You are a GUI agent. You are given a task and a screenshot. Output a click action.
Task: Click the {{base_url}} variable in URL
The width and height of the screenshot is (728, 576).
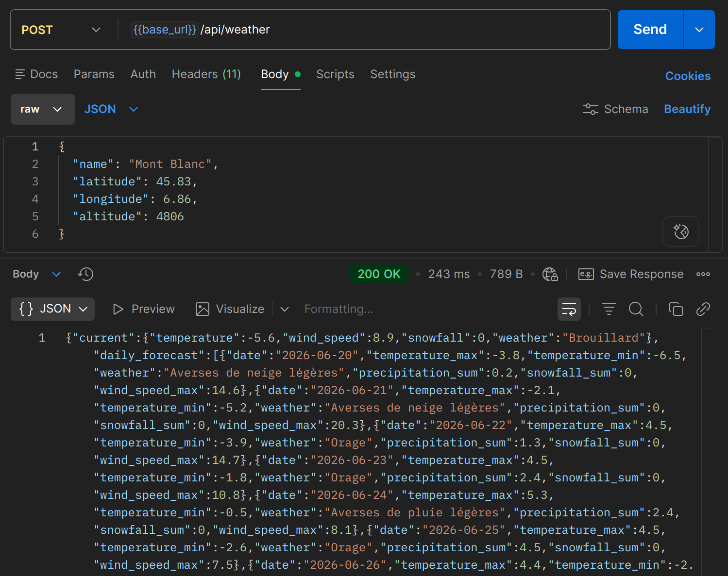coord(165,30)
